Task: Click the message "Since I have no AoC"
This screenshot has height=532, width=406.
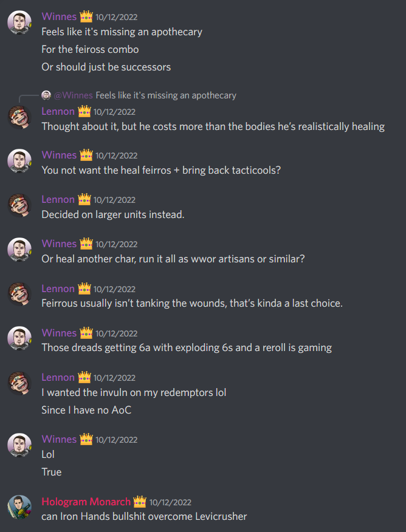Action: pyautogui.click(x=86, y=410)
